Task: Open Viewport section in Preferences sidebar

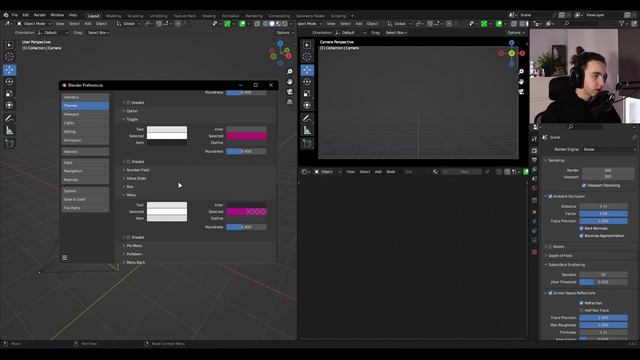Action: 85,114
